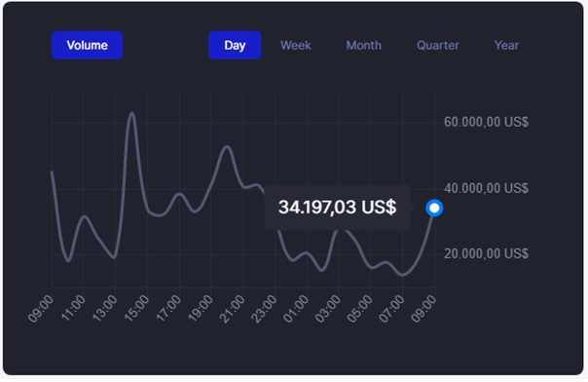Click the 13:00 time label
588x382 pixels.
pos(105,309)
